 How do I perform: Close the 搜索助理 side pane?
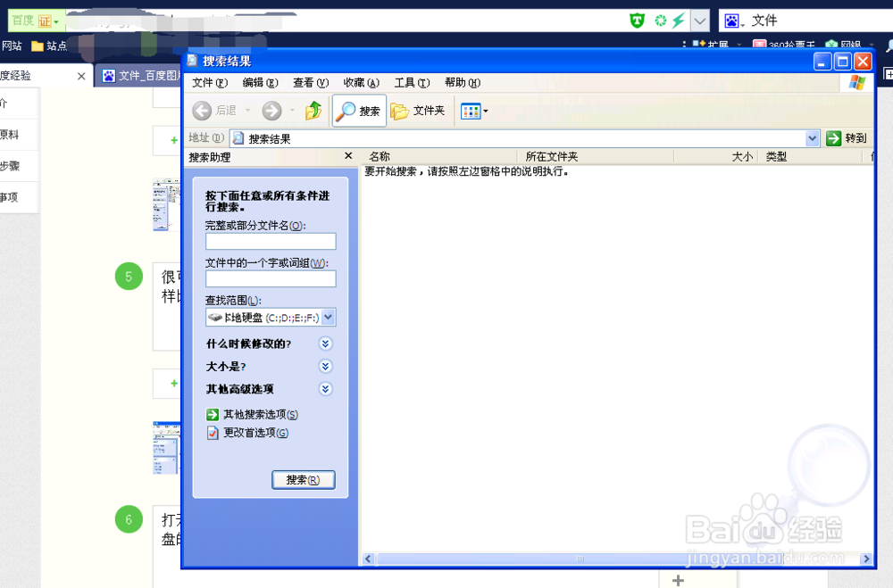pos(348,156)
